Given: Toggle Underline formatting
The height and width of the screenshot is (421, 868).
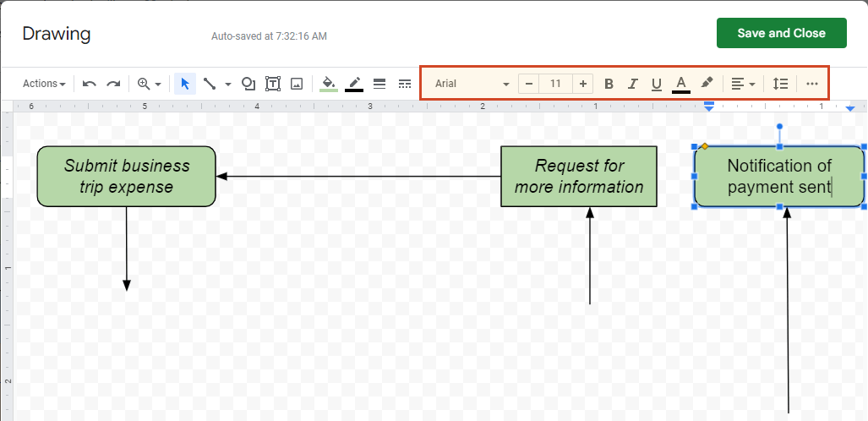Looking at the screenshot, I should [x=657, y=84].
